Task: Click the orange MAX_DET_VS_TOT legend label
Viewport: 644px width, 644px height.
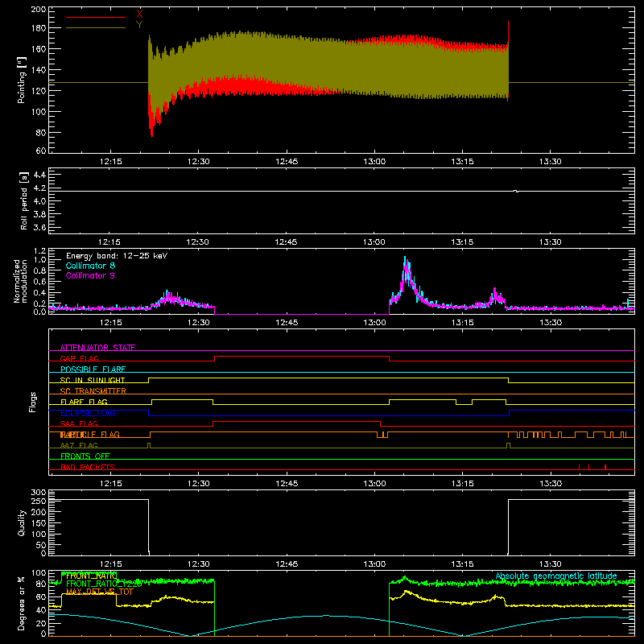Action: tap(100, 592)
